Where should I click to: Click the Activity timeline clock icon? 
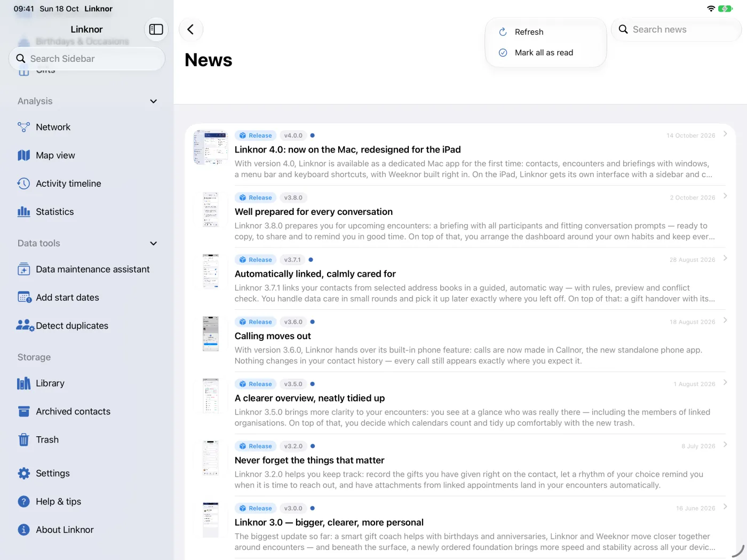point(23,183)
